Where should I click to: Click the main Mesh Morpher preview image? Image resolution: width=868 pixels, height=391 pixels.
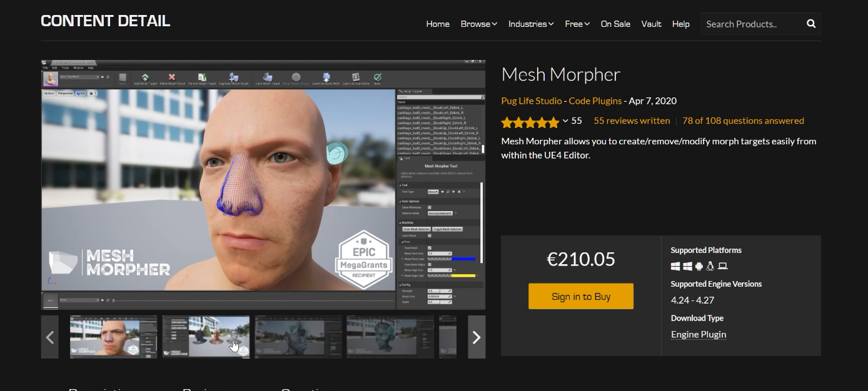pos(263,184)
